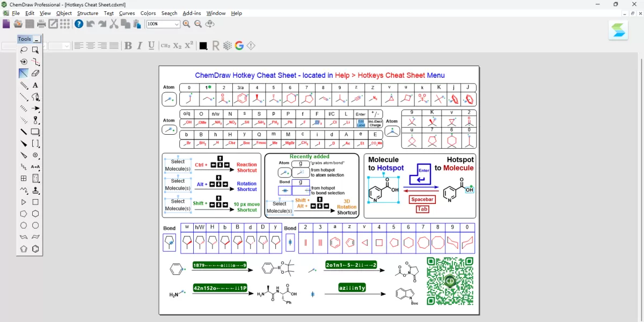Select the Marquee selection tool

(x=35, y=50)
